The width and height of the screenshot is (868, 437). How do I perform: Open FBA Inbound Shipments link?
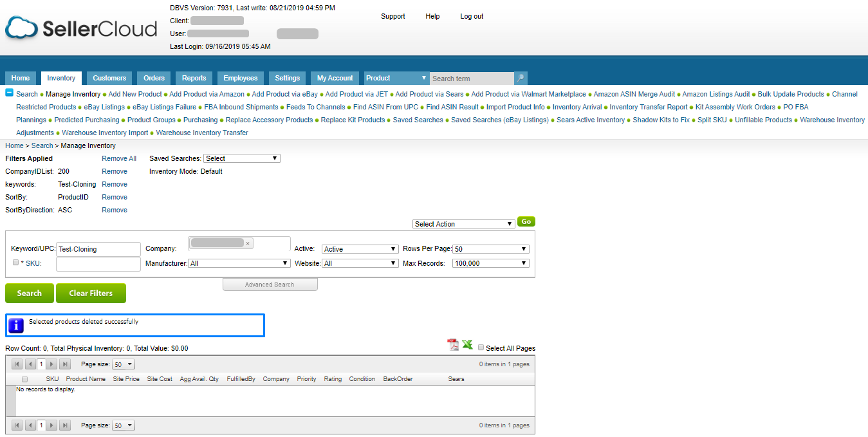[241, 107]
